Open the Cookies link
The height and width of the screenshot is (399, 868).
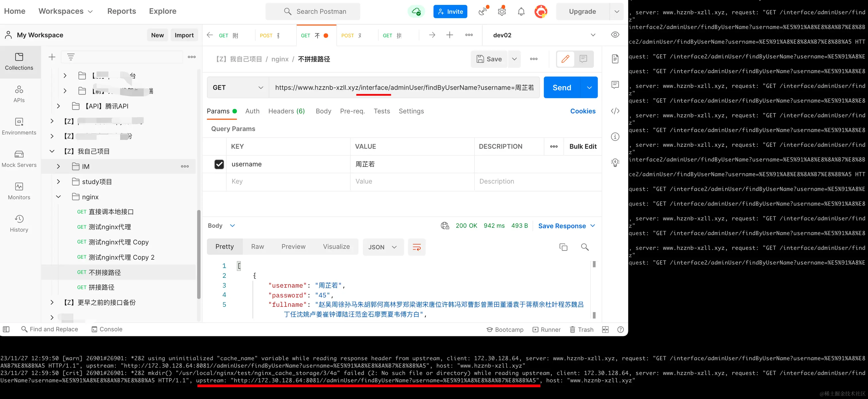click(583, 111)
